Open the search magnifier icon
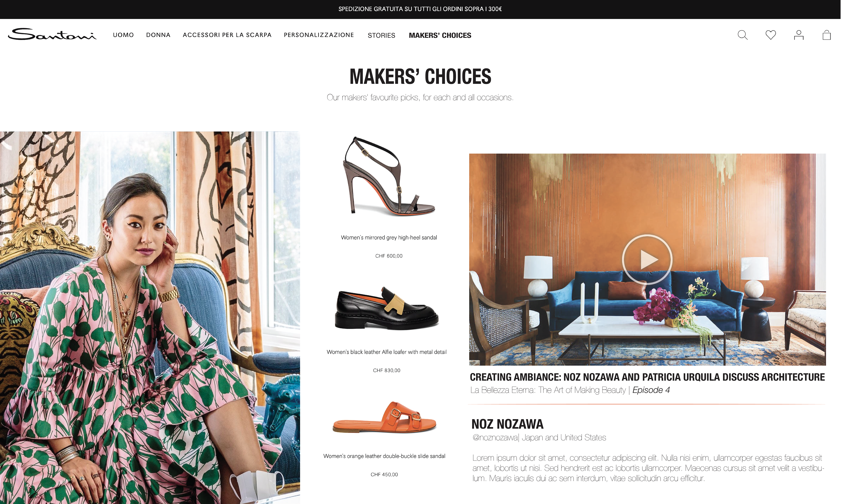This screenshot has height=504, width=841. click(x=742, y=35)
